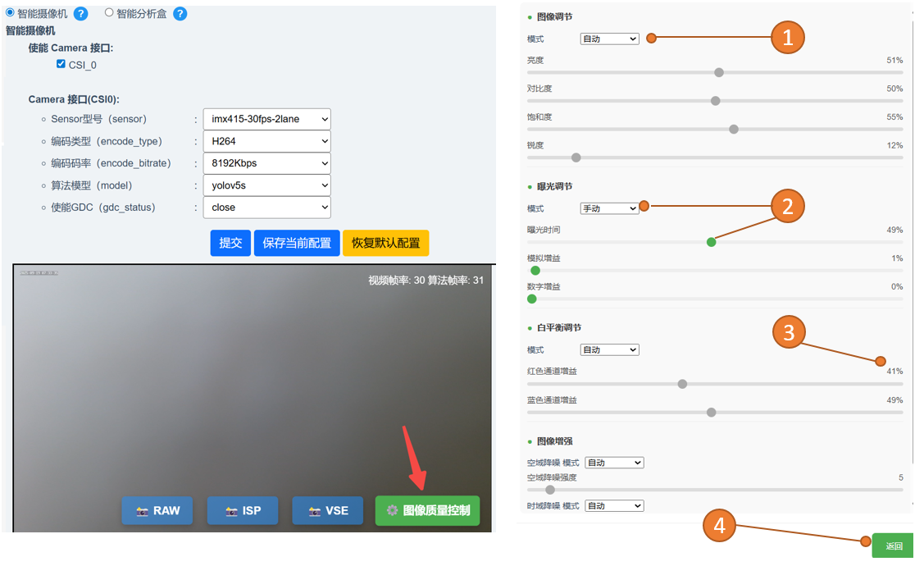
Task: Open the 曝光调节 模式 dropdown
Action: pos(609,208)
